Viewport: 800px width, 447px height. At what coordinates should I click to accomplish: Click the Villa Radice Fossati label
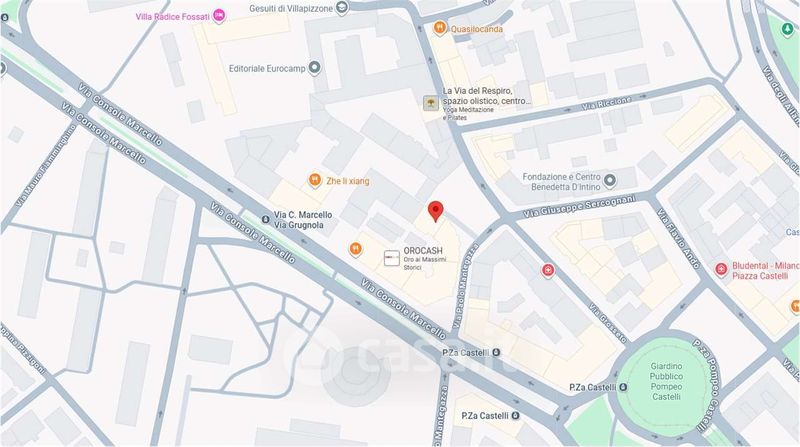pos(172,17)
